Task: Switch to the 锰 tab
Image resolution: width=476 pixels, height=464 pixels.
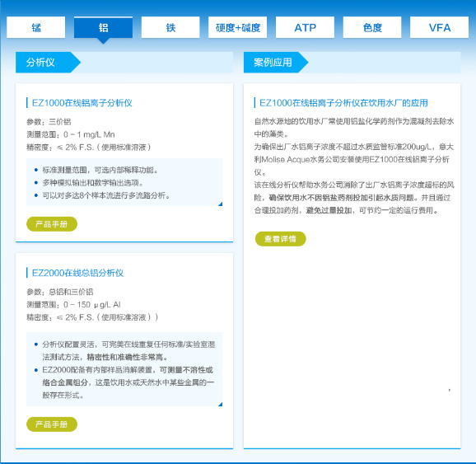Action: (x=35, y=27)
